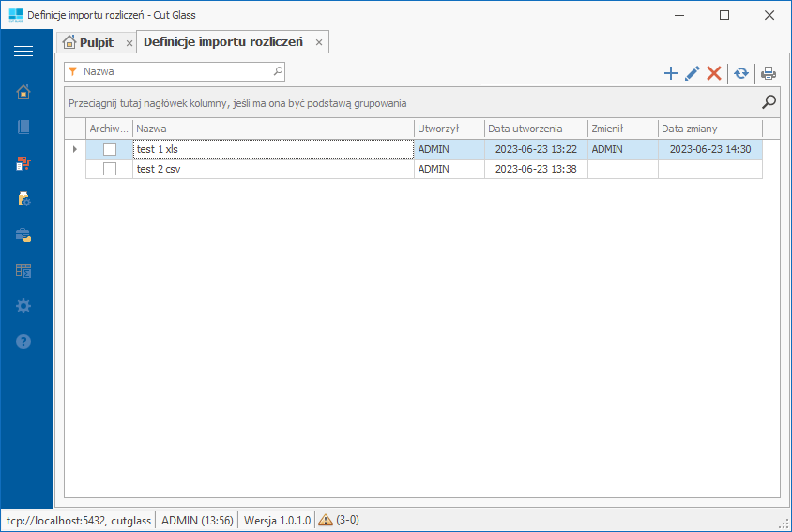Click change date 2023-06-23 14:30
This screenshot has width=792, height=532.
click(710, 149)
